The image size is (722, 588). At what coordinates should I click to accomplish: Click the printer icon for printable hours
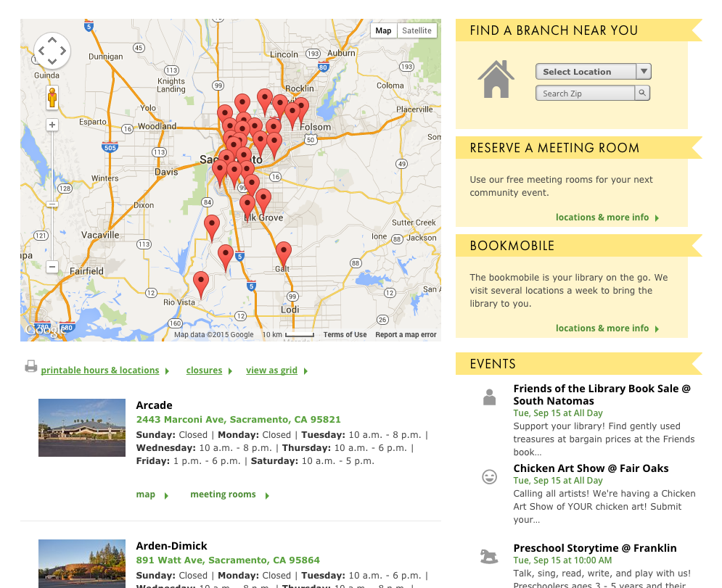[30, 367]
